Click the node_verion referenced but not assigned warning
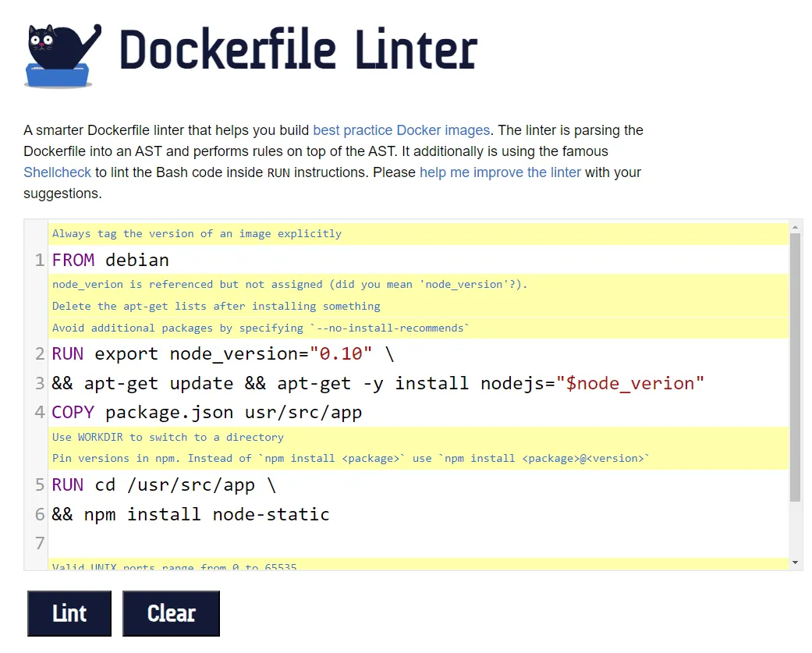The height and width of the screenshot is (653, 812). coord(418,284)
